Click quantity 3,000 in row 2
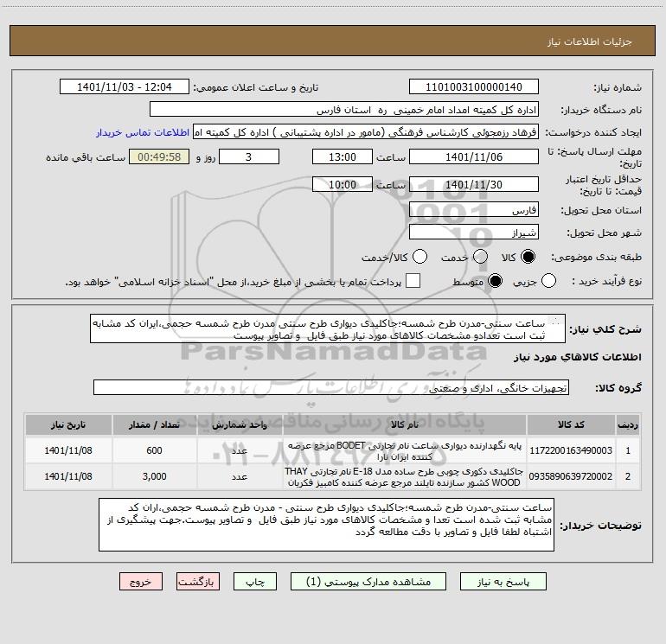666x644 pixels. [x=154, y=476]
